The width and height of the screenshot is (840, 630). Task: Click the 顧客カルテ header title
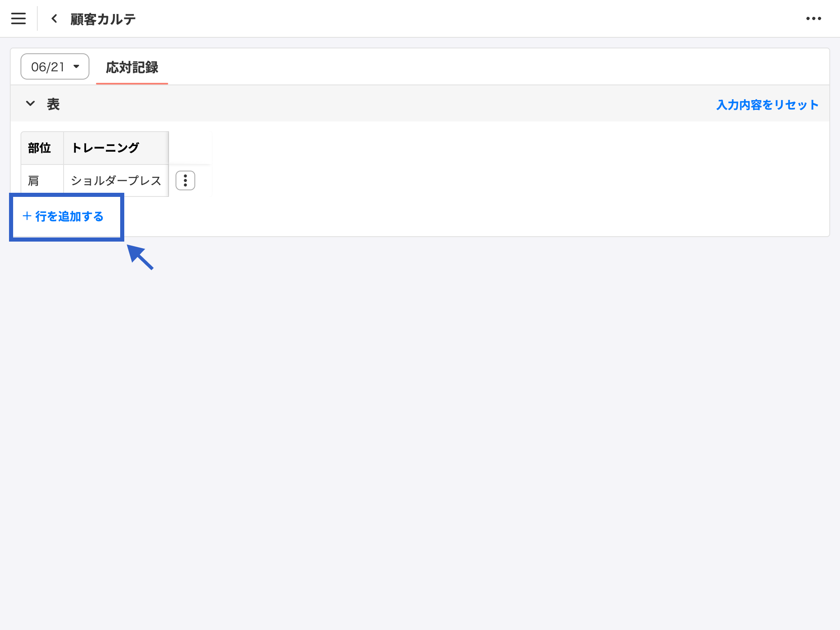(x=103, y=19)
